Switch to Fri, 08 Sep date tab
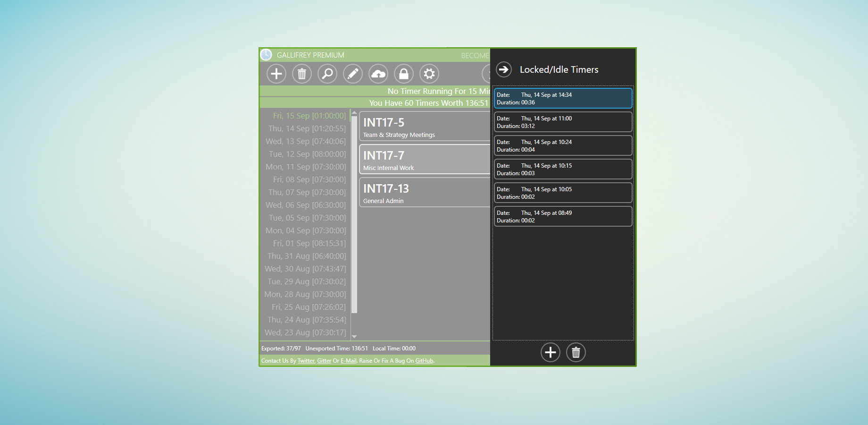 (x=309, y=179)
